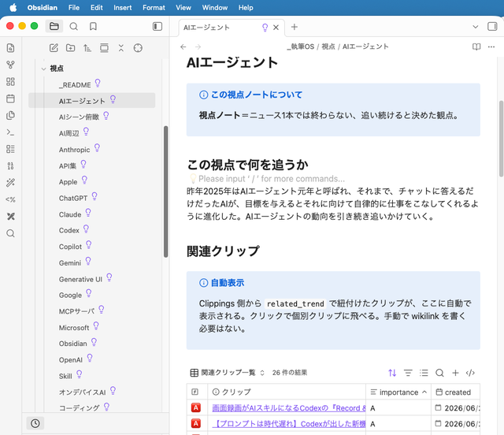Image resolution: width=504 pixels, height=435 pixels.
Task: Toggle the right sidebar panel icon
Action: pos(492,26)
